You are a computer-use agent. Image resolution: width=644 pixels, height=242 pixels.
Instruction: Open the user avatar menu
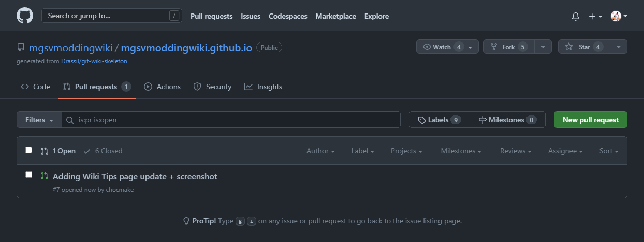point(619,16)
